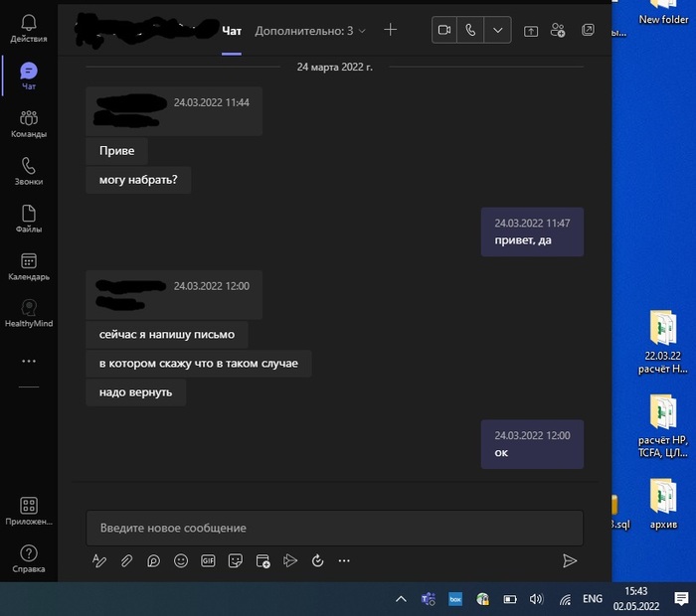Open the Loop components icon
Image resolution: width=696 pixels, height=616 pixels.
click(x=153, y=561)
